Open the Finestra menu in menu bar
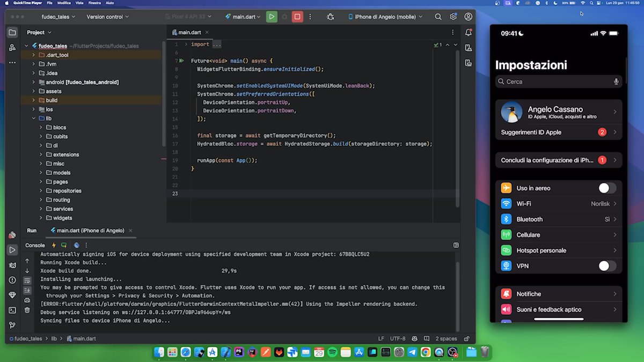Screen dimensions: 644x362 [93, 3]
